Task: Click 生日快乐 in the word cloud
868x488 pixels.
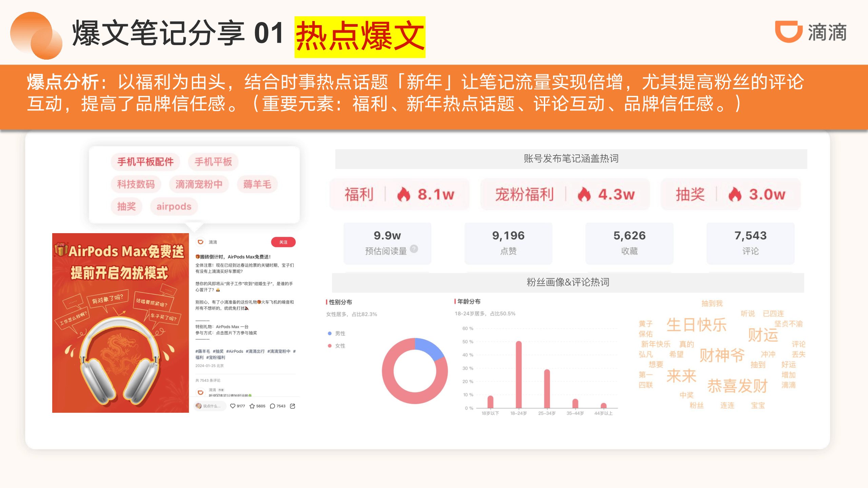Action: 696,325
